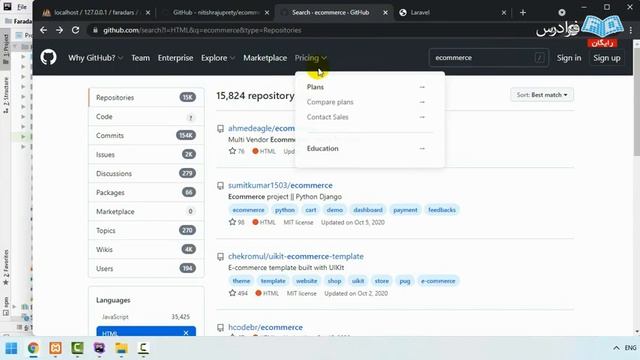The height and width of the screenshot is (360, 640).
Task: Click the browser forward arrow
Action: pos(60,30)
